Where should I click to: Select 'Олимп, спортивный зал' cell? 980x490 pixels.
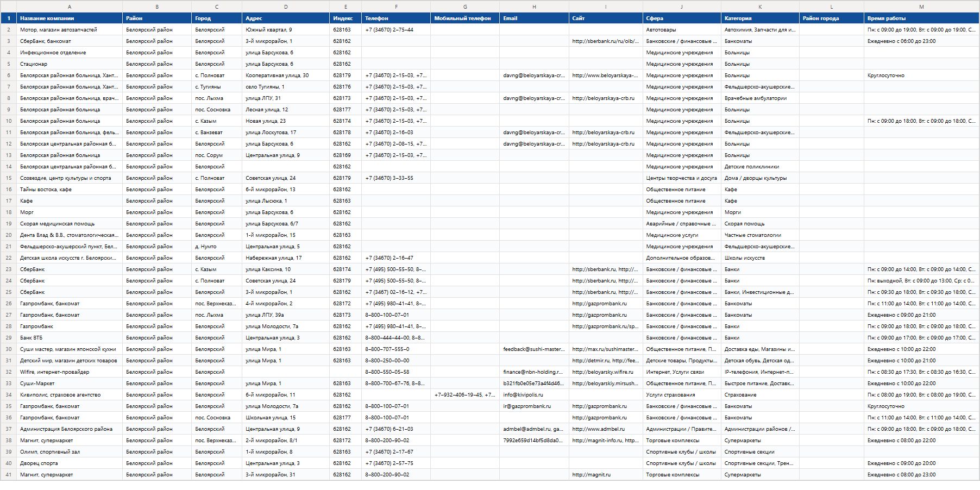[70, 452]
